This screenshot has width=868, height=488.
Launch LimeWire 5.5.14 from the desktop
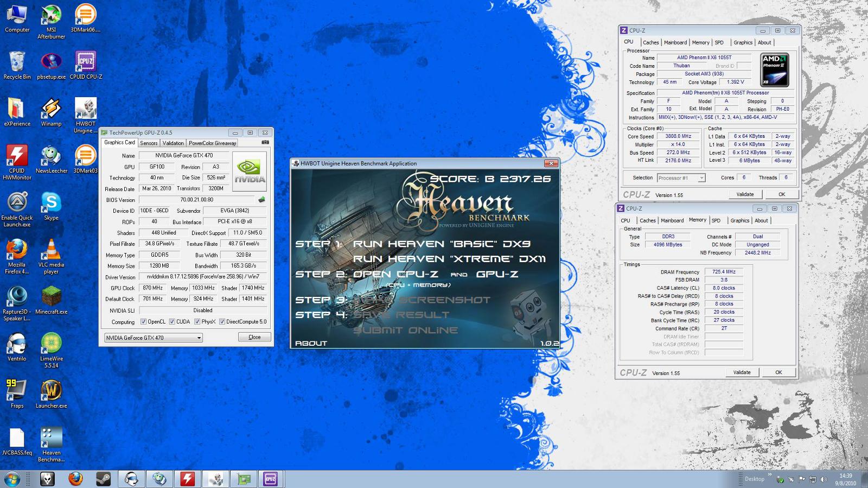click(x=51, y=351)
